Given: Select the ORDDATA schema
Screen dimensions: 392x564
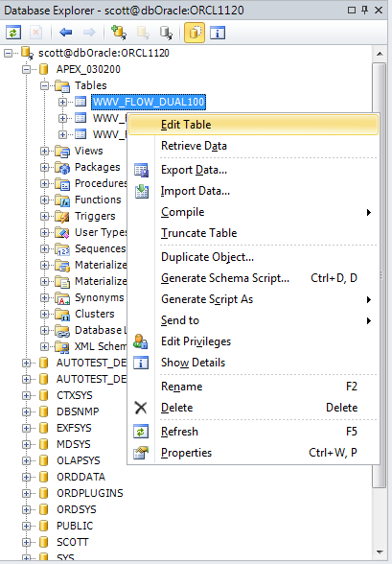Looking at the screenshot, I should [x=81, y=477].
